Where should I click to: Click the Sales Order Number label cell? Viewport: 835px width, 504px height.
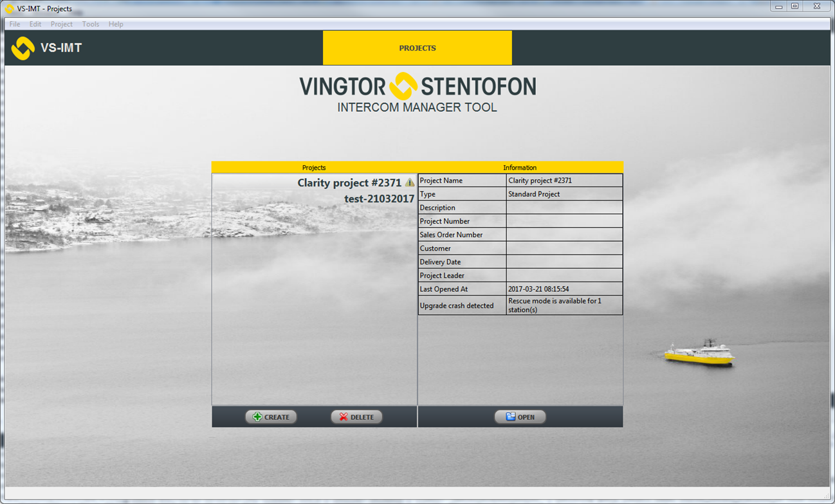[463, 235]
